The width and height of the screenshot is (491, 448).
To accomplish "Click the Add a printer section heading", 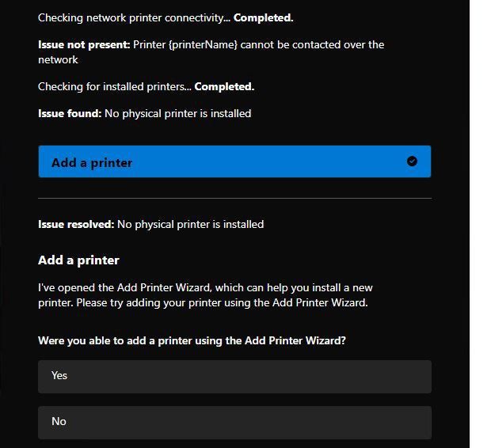I will click(x=78, y=260).
